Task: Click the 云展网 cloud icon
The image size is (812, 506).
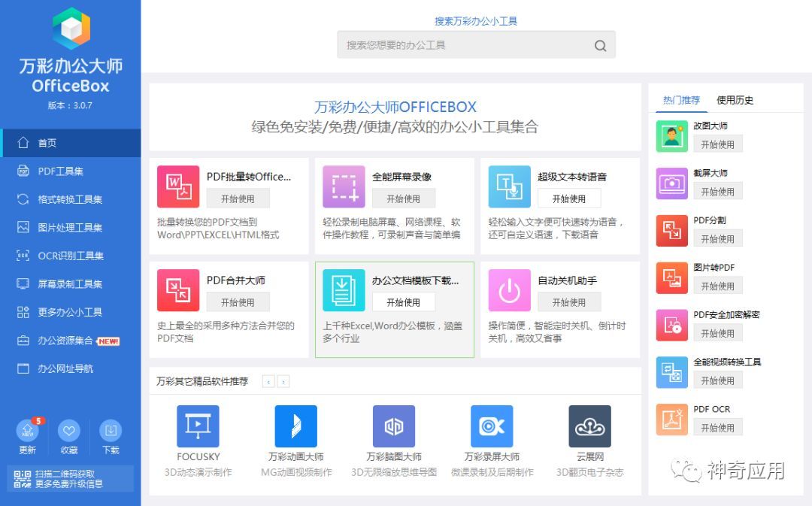Action: click(589, 426)
